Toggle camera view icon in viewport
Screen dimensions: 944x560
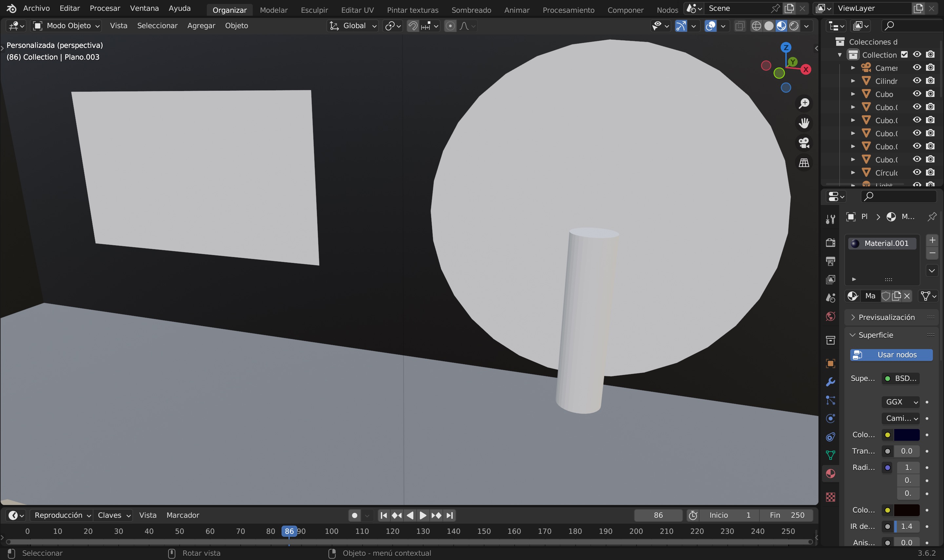pos(804,143)
